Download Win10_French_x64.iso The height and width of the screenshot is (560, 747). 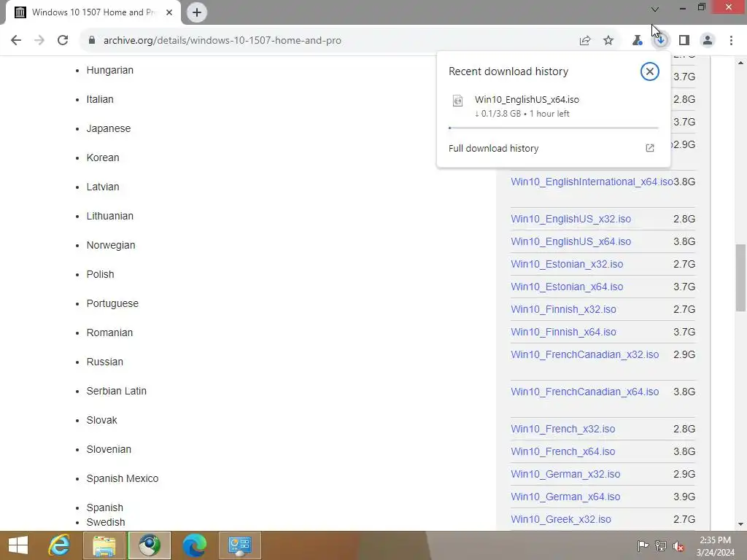(x=563, y=451)
